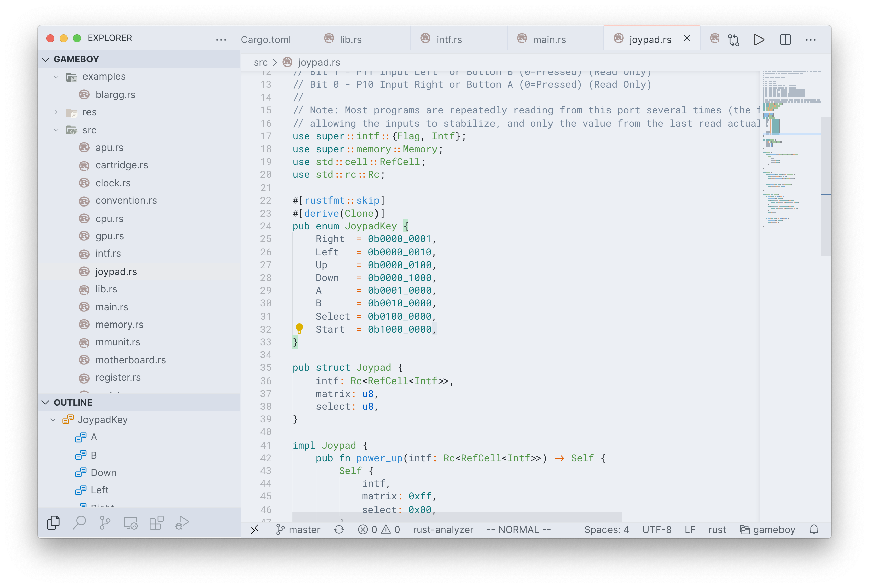Open the Remote Explorer icon
The height and width of the screenshot is (588, 869).
130,522
